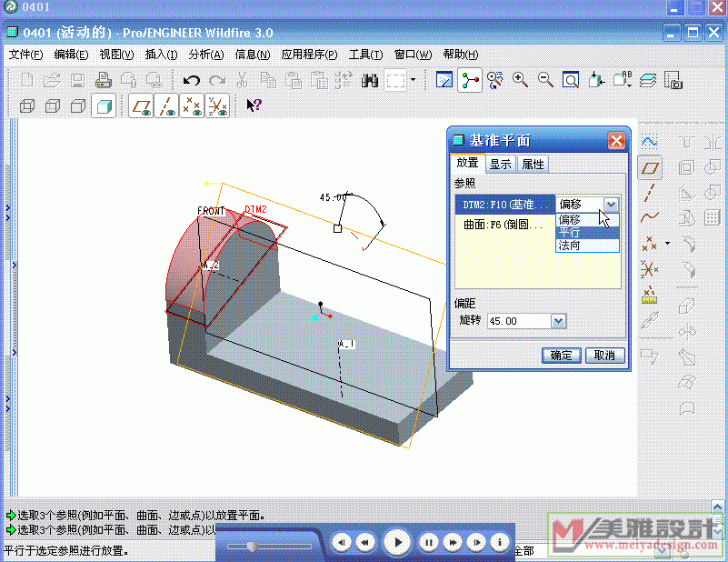Screen dimensions: 728x562
Task: Toggle datum points visibility
Action: (192, 105)
